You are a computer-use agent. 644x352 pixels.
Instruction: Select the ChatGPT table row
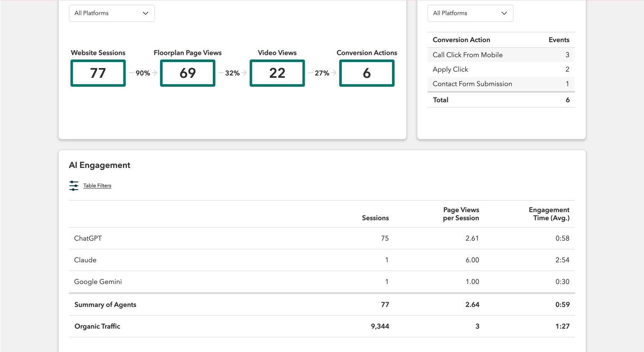coord(322,238)
